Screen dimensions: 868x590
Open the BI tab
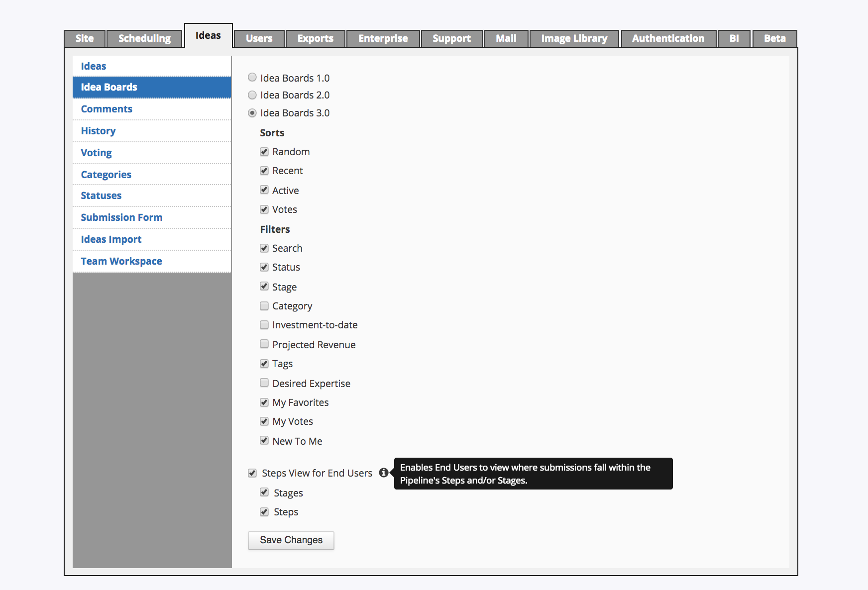click(734, 38)
